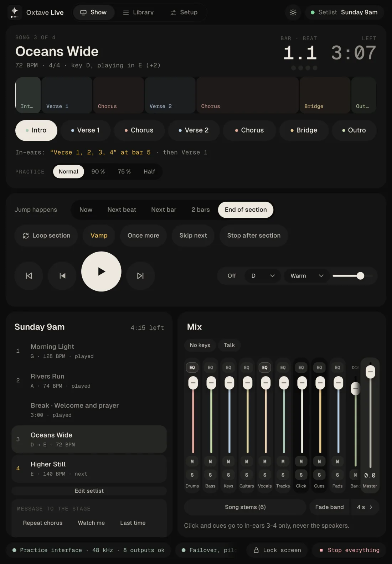Open EQ for the Vocals channel
Screen dimensions: 392x564
click(265, 367)
